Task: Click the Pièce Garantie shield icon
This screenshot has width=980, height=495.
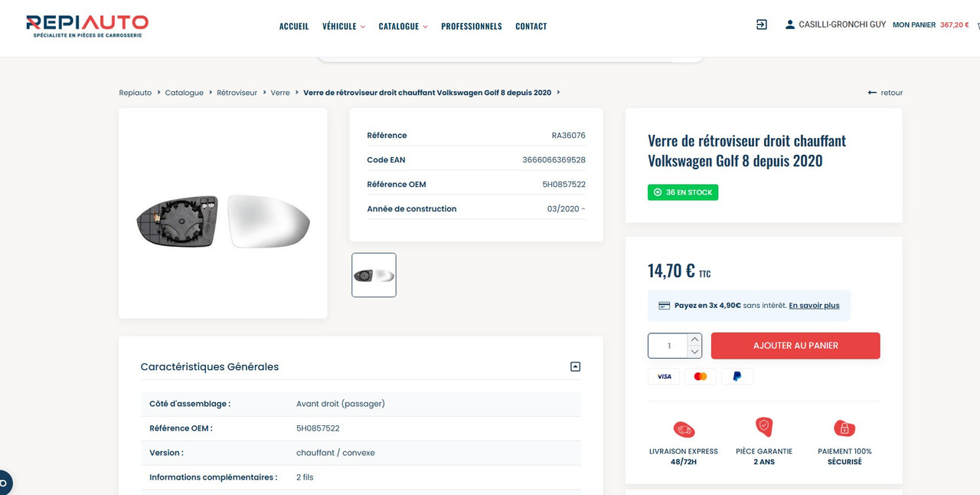Action: pos(764,427)
